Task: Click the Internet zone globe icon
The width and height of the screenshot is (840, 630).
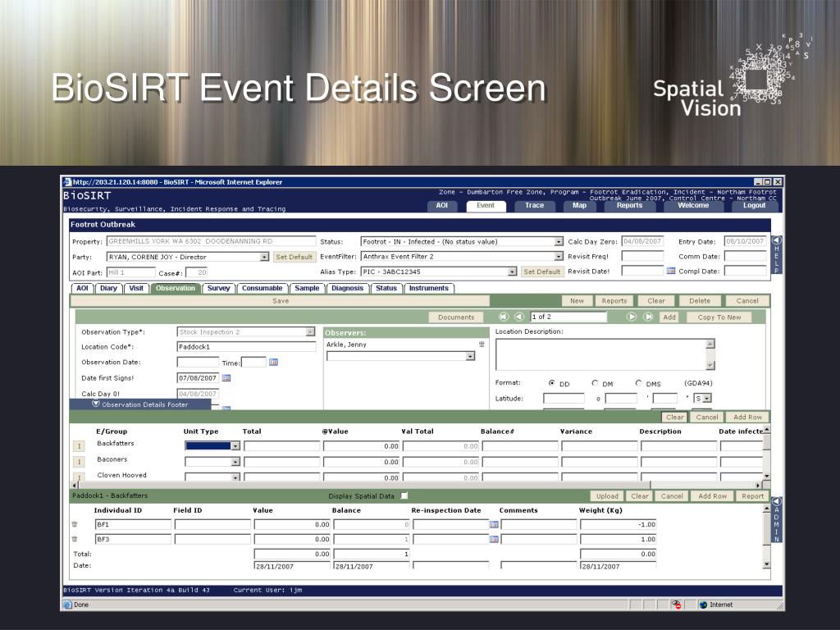Action: pos(703,605)
